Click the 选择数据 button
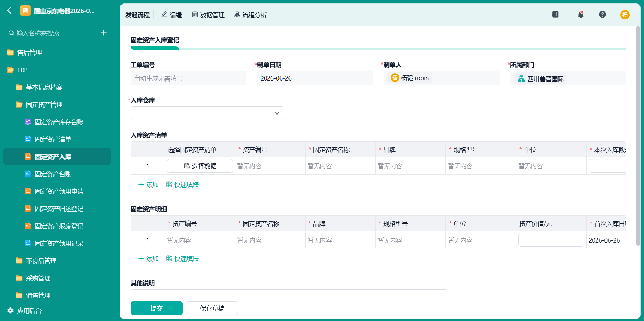The image size is (644, 321). tap(200, 166)
